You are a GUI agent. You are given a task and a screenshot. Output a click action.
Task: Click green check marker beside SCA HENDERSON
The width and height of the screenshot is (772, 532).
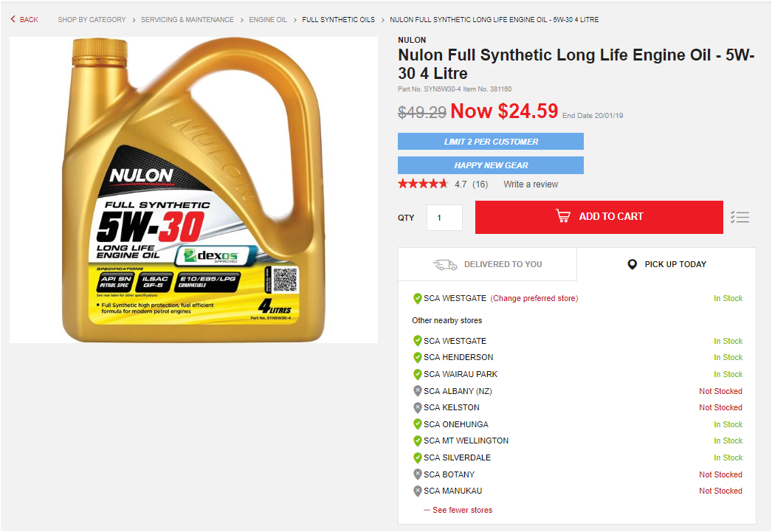pos(418,357)
